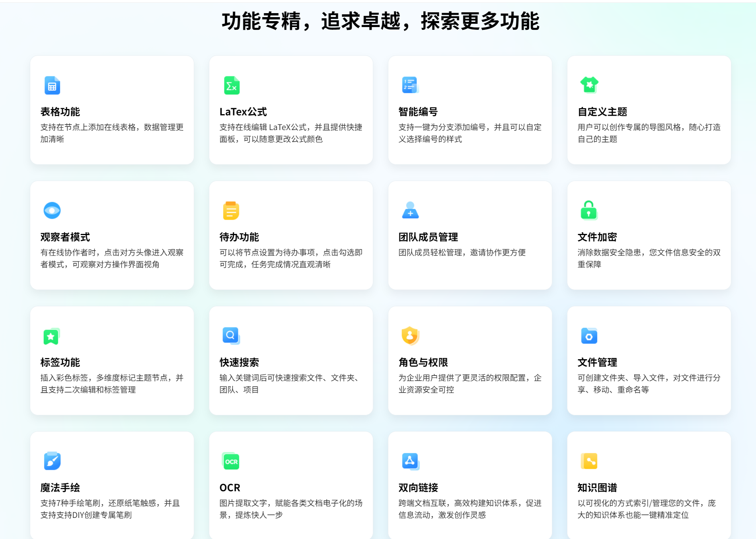Viewport: 756px width, 539px height.
Task: Click description 用户可以创作专属的导图风格
Action: (629, 127)
